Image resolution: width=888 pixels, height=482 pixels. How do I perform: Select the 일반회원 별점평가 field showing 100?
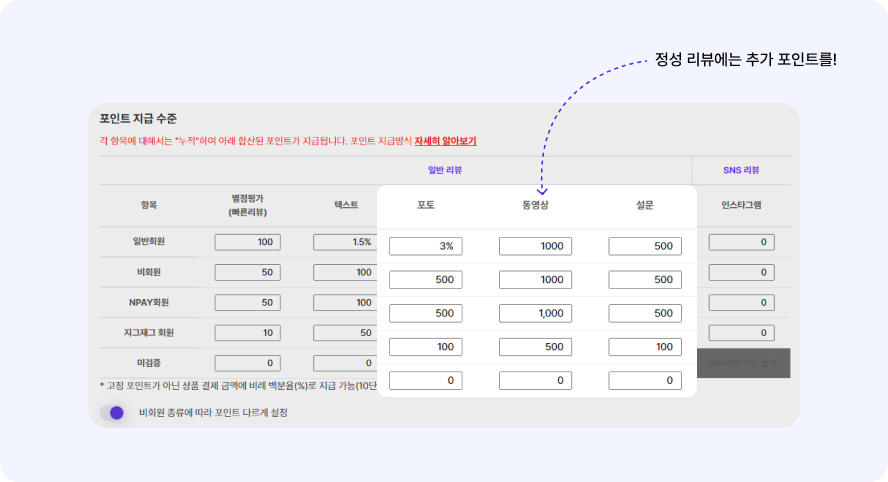click(247, 242)
